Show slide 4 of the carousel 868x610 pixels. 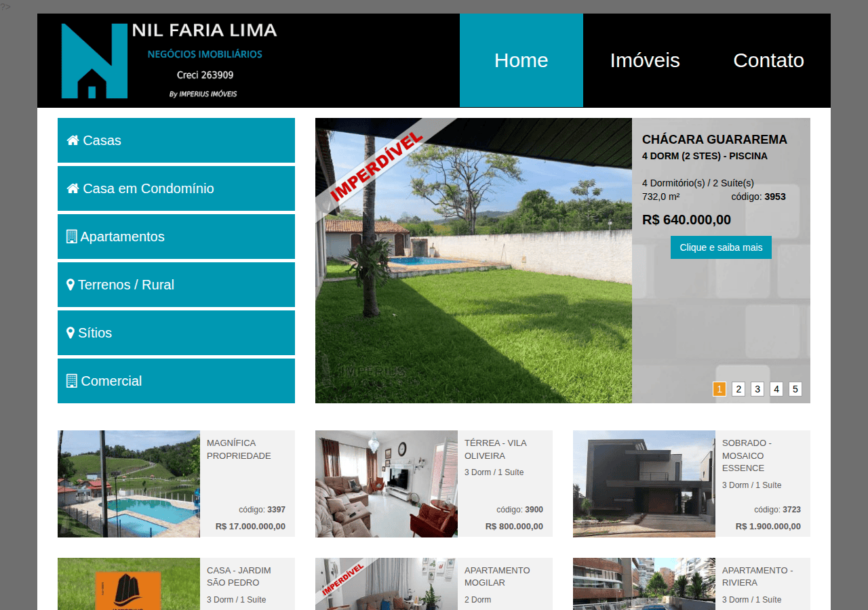[776, 389]
